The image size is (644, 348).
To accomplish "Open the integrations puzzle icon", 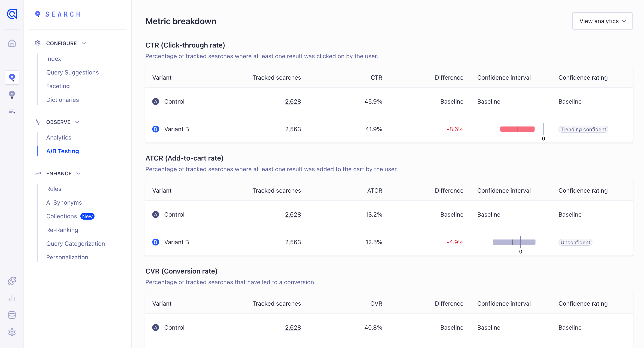I will [12, 281].
